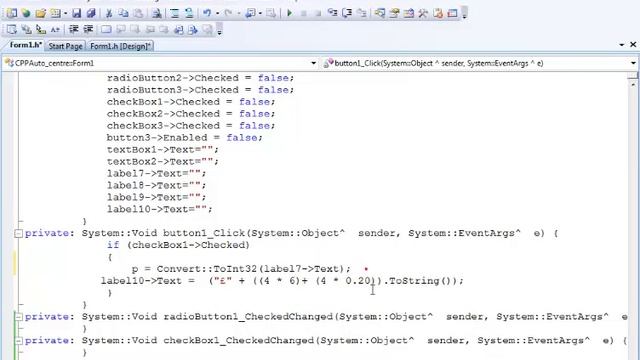This screenshot has height=360, width=640.
Task: Click the Display Quick Info icon
Action: (x=41, y=29)
